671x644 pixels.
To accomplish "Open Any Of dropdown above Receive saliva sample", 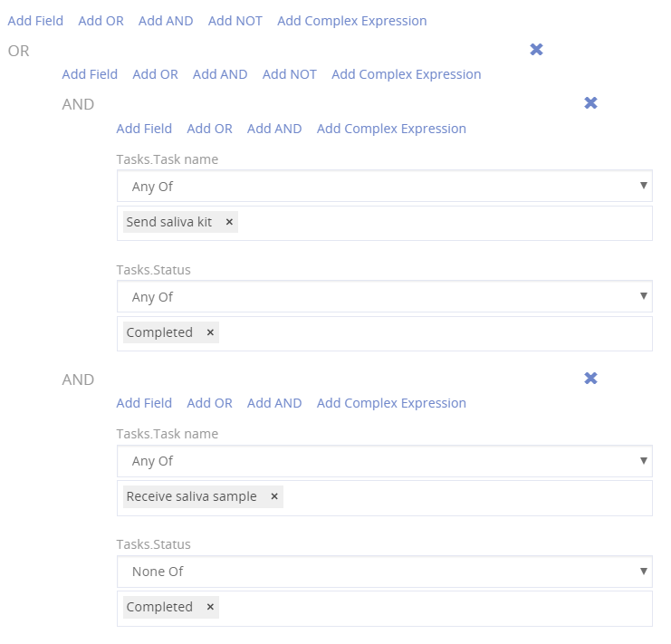I will point(384,461).
